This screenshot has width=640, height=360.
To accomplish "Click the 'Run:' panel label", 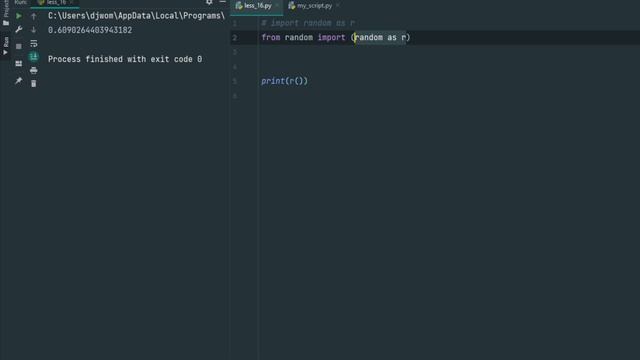I will point(20,2).
